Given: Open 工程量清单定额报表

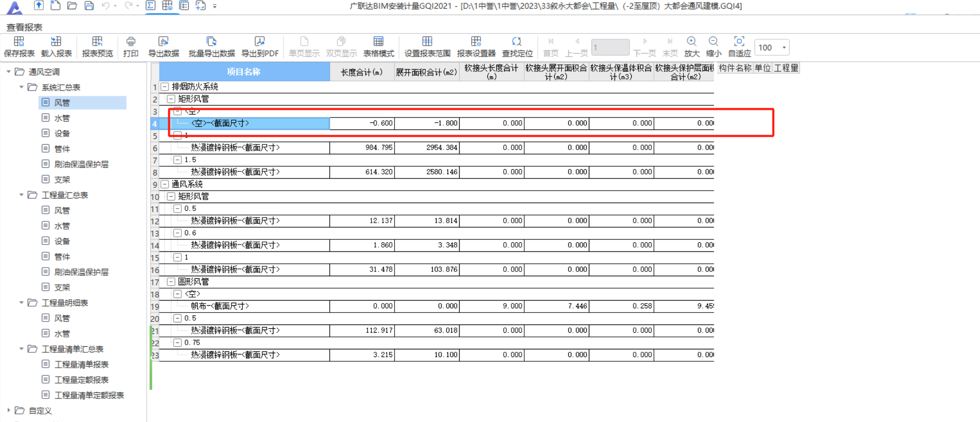Looking at the screenshot, I should point(89,395).
